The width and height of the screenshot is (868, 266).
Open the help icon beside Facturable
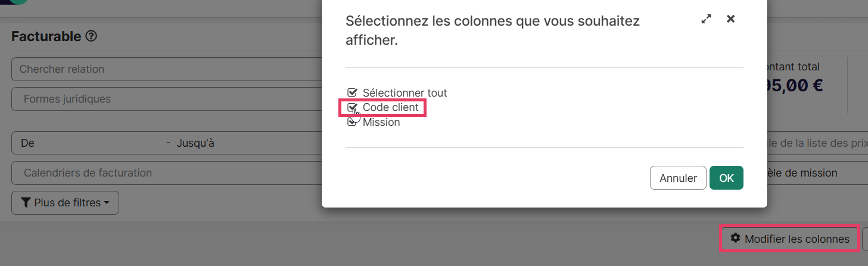[91, 36]
